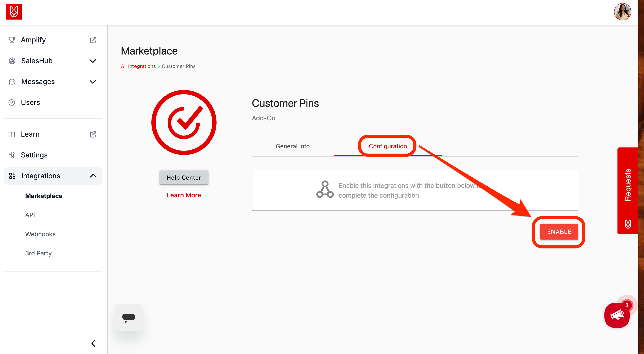This screenshot has width=644, height=354.
Task: Click the Users sidebar icon
Action: (x=12, y=102)
